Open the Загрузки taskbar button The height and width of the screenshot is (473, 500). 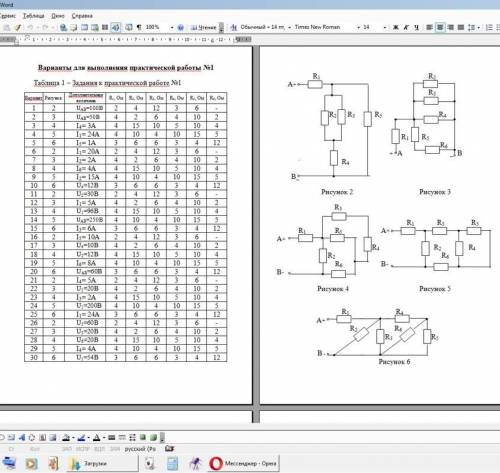(x=102, y=463)
